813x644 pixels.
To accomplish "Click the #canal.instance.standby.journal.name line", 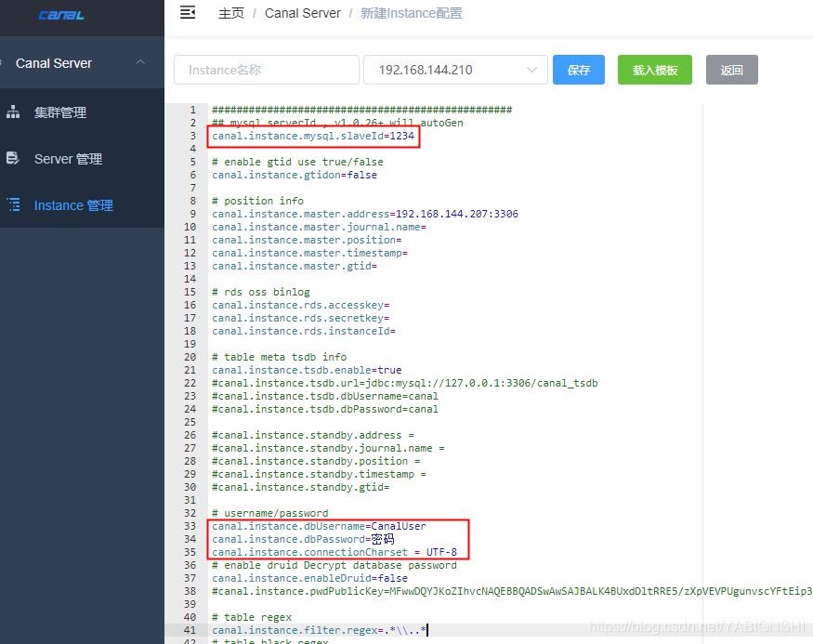I will pyautogui.click(x=328, y=448).
